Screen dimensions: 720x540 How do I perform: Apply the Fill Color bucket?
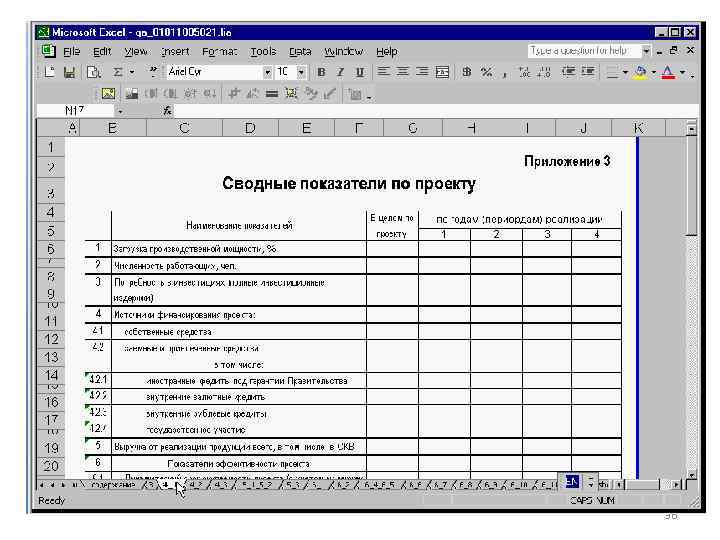coord(641,72)
